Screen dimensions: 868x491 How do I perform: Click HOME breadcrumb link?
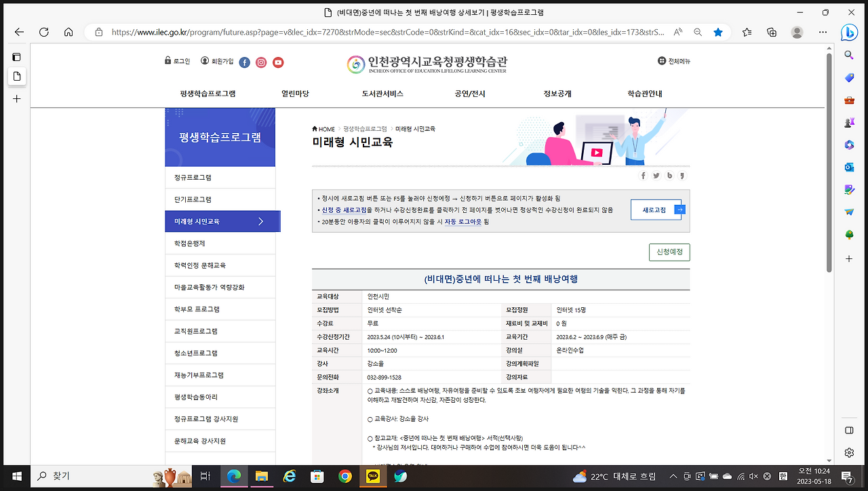pyautogui.click(x=323, y=129)
